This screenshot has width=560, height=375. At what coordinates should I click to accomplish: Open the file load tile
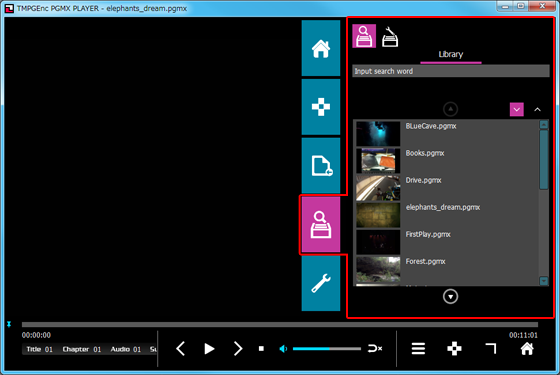click(321, 166)
